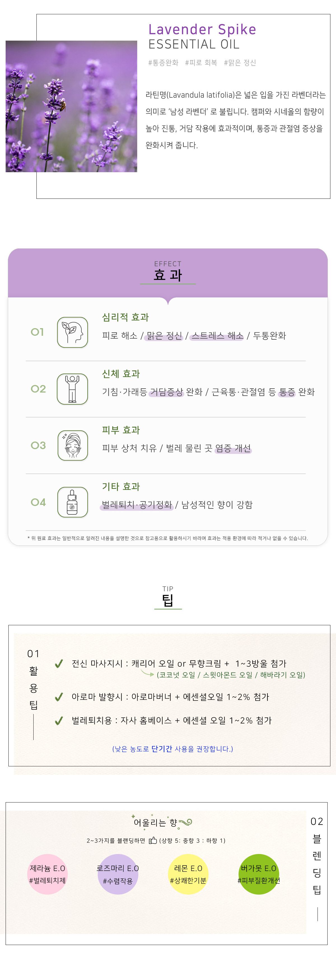The width and height of the screenshot is (336, 980).
Task: Select the purple 로즈마리 E.O circle
Action: [x=118, y=874]
